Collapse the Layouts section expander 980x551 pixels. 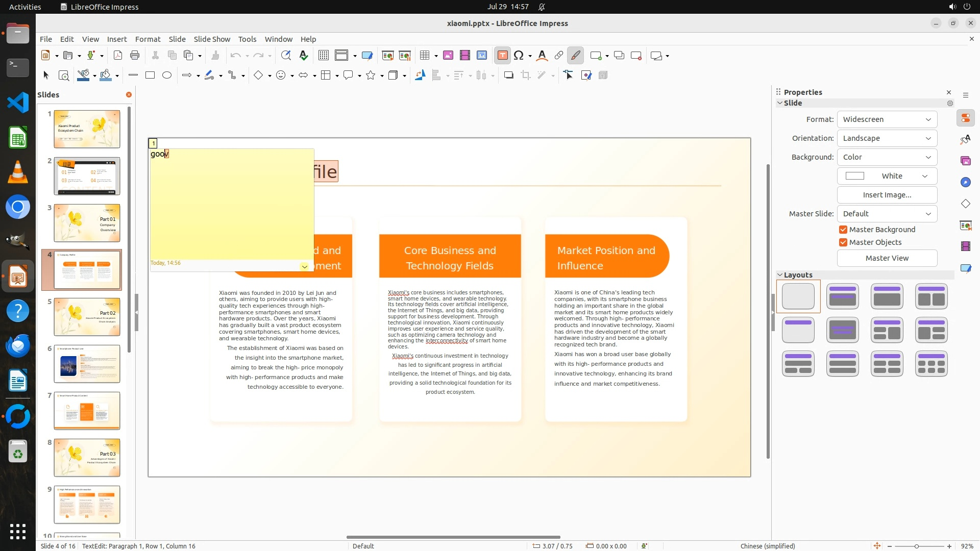[x=780, y=275]
